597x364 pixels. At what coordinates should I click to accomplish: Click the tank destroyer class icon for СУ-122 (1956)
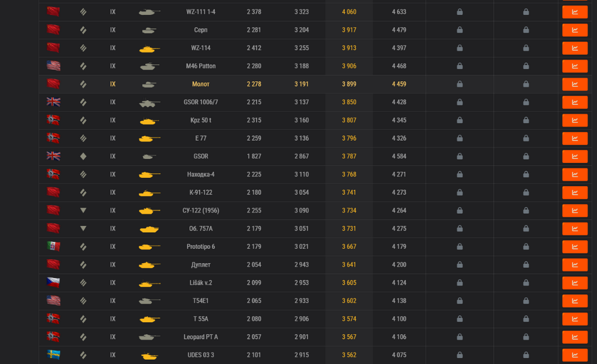(83, 211)
